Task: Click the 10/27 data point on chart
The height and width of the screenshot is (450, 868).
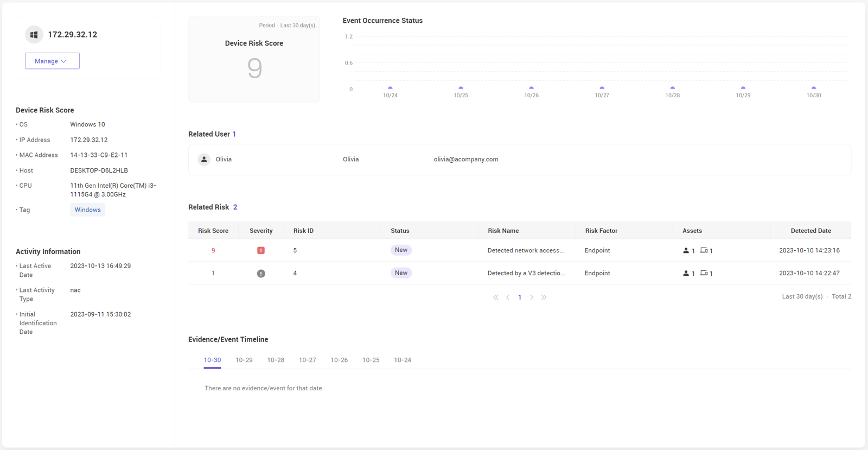Action: (x=602, y=87)
